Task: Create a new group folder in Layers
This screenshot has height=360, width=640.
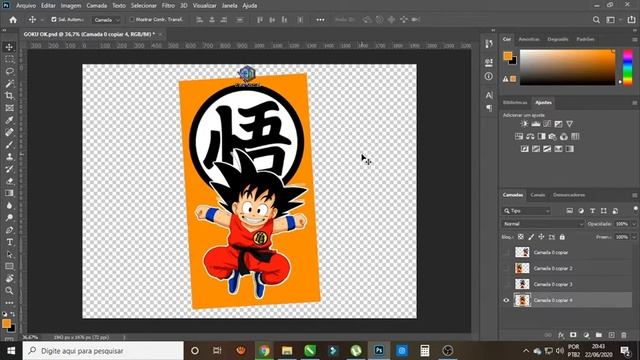Action: (598, 335)
